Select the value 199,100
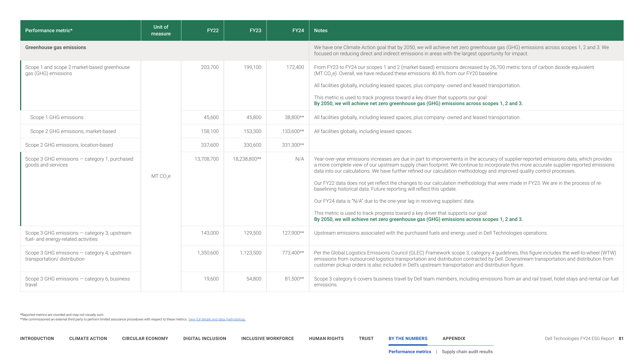The width and height of the screenshot is (644, 362). tap(253, 67)
